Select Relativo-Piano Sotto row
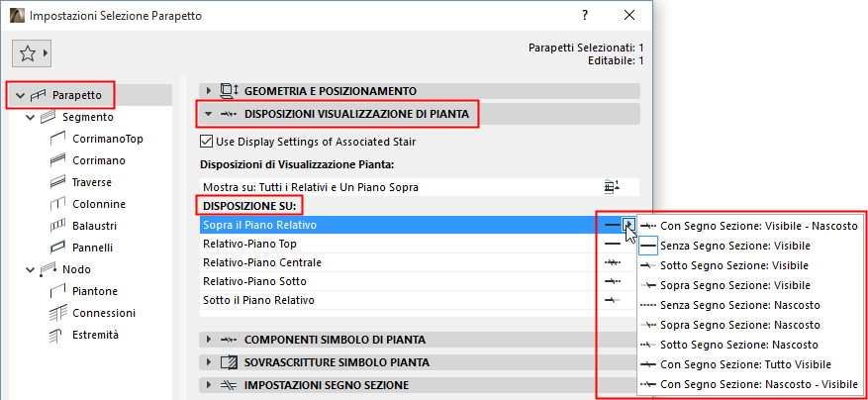Image resolution: width=868 pixels, height=400 pixels. pyautogui.click(x=419, y=281)
